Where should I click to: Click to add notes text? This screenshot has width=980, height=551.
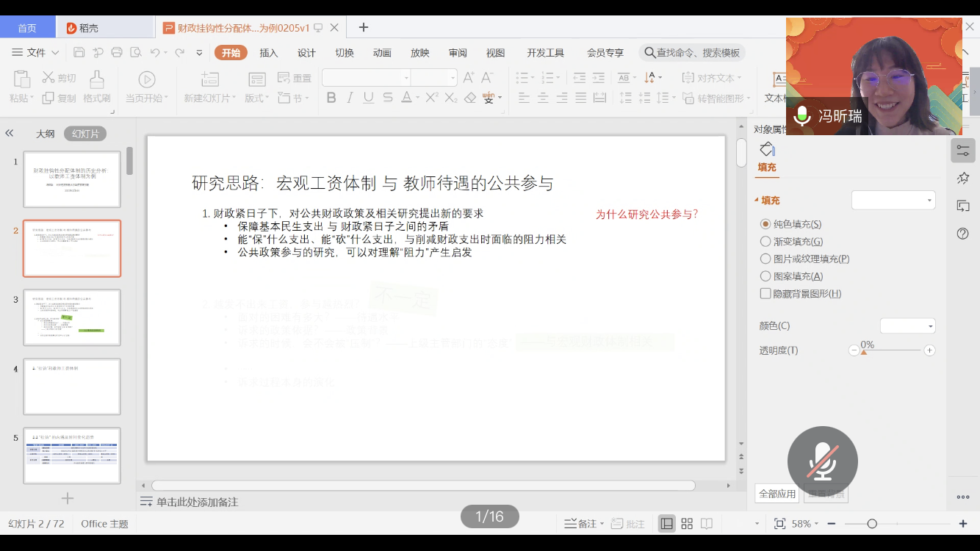[x=197, y=503]
